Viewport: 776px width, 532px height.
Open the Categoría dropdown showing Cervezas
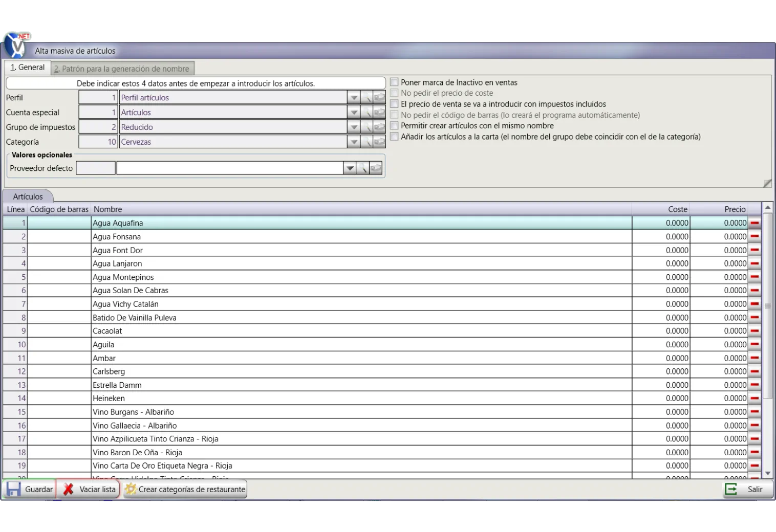354,142
